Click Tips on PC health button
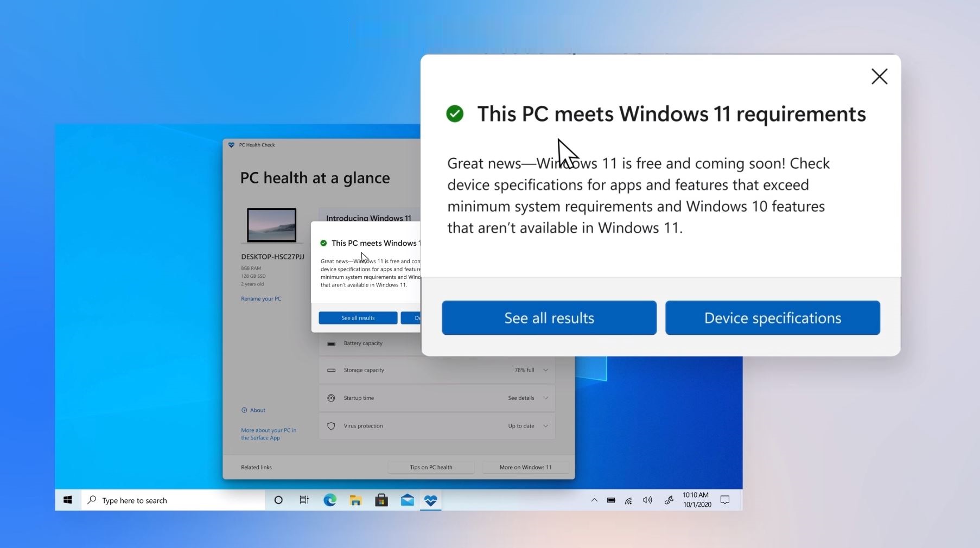 tap(431, 467)
